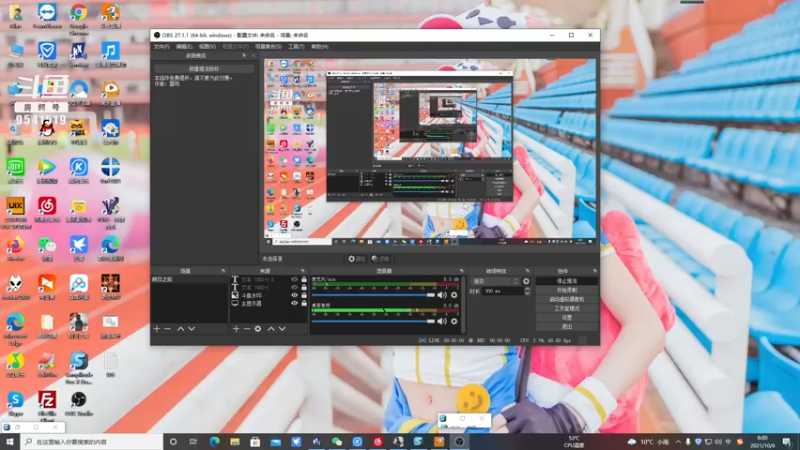Open the 帮助(H) menu
This screenshot has height=450, width=800.
[319, 46]
